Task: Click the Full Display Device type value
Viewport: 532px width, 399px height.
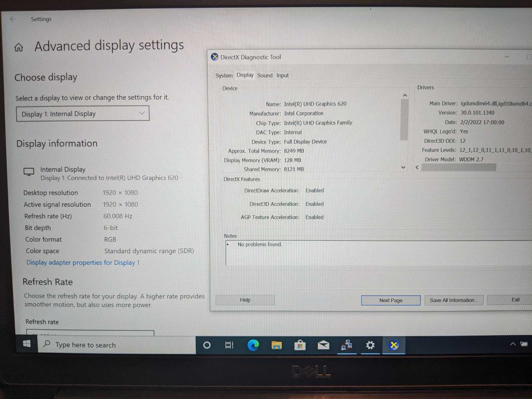Action: 305,142
